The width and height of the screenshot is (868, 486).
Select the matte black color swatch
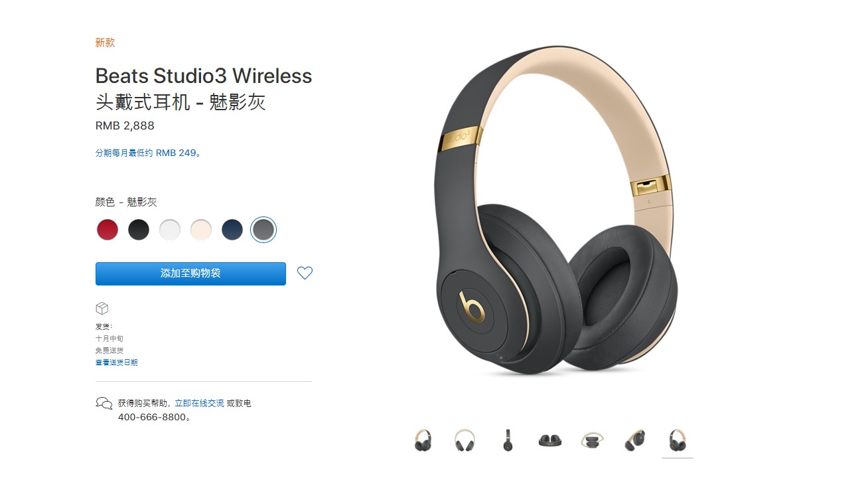tap(139, 230)
